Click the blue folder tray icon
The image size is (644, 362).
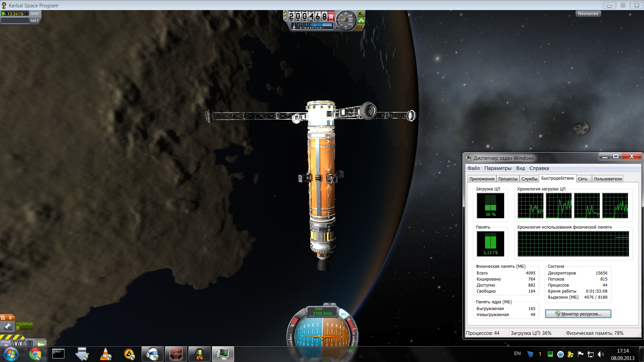point(530,354)
